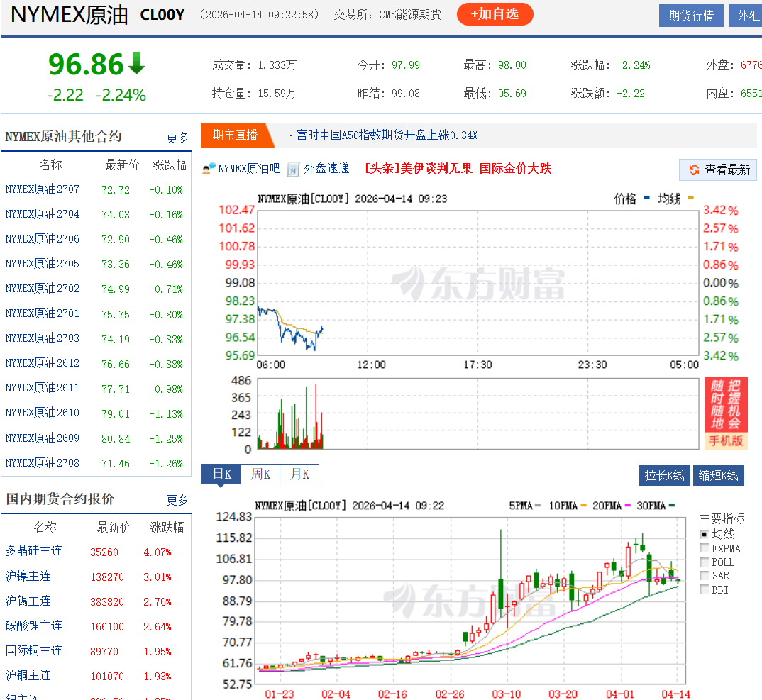Click the 5PMA legend marker

click(x=538, y=506)
